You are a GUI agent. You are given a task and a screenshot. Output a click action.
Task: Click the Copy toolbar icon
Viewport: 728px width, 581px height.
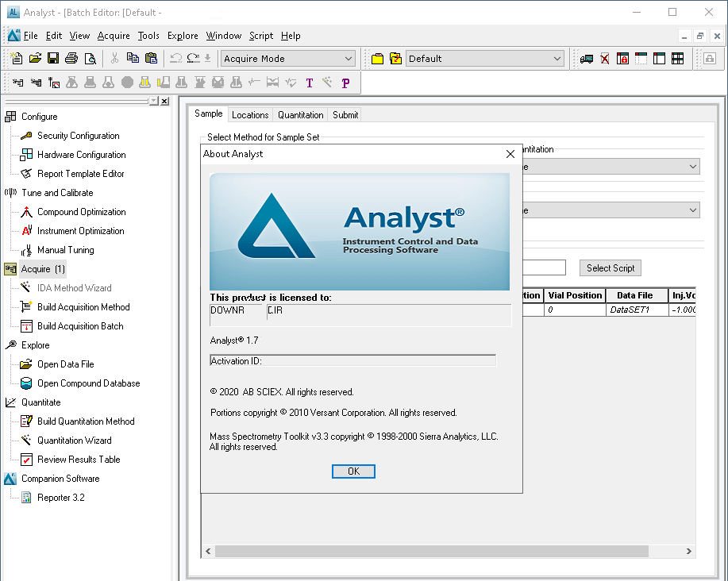point(133,59)
